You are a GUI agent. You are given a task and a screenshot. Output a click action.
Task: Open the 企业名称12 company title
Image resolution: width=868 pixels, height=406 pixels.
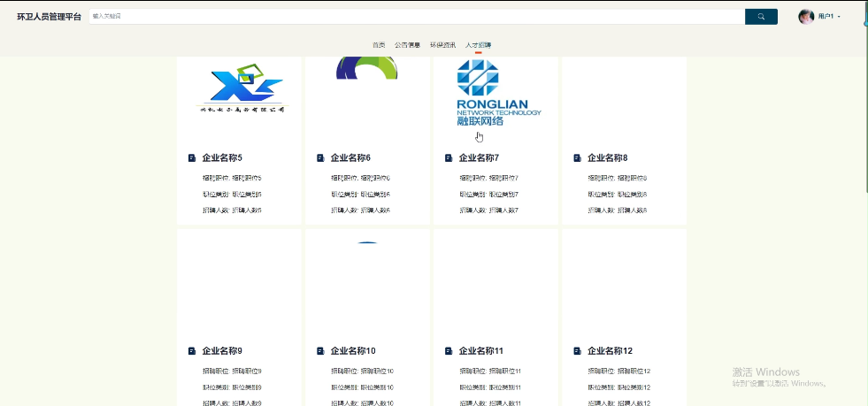pos(610,351)
